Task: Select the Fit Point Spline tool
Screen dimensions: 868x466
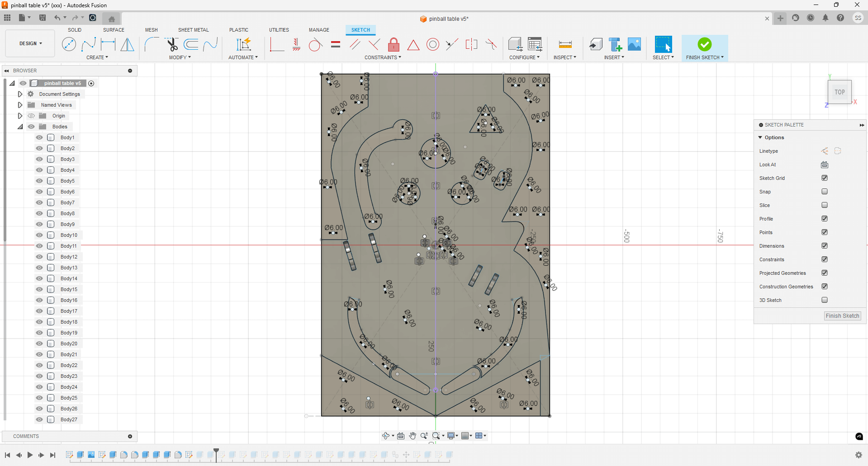Action: (89, 44)
